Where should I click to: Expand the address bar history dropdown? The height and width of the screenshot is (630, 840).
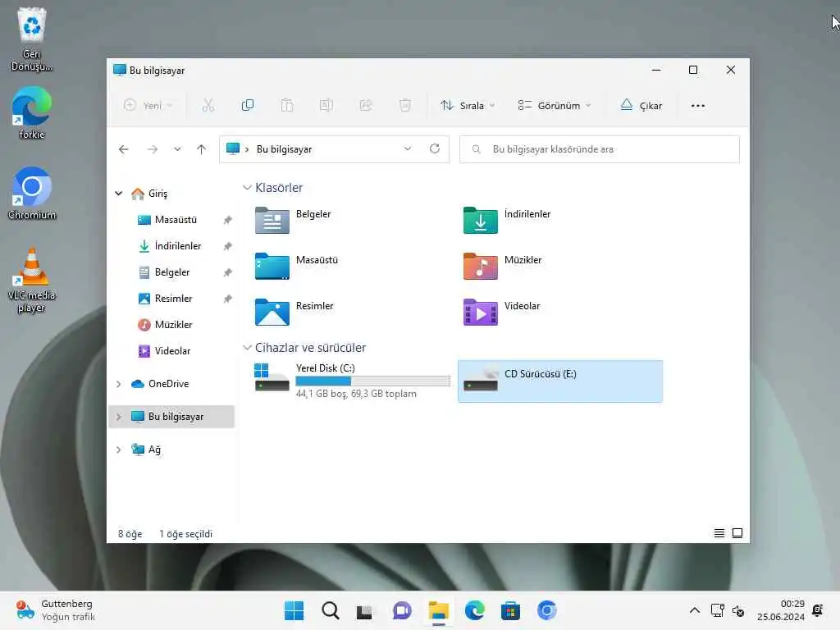coord(408,149)
